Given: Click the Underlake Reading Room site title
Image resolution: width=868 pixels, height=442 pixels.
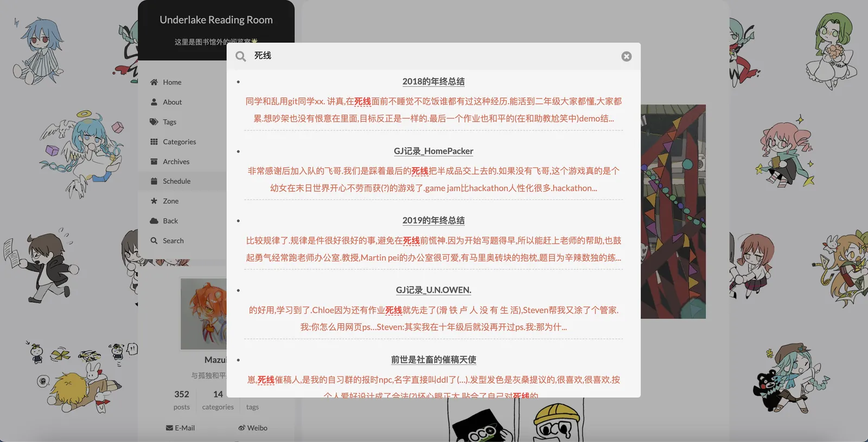Looking at the screenshot, I should pyautogui.click(x=216, y=20).
